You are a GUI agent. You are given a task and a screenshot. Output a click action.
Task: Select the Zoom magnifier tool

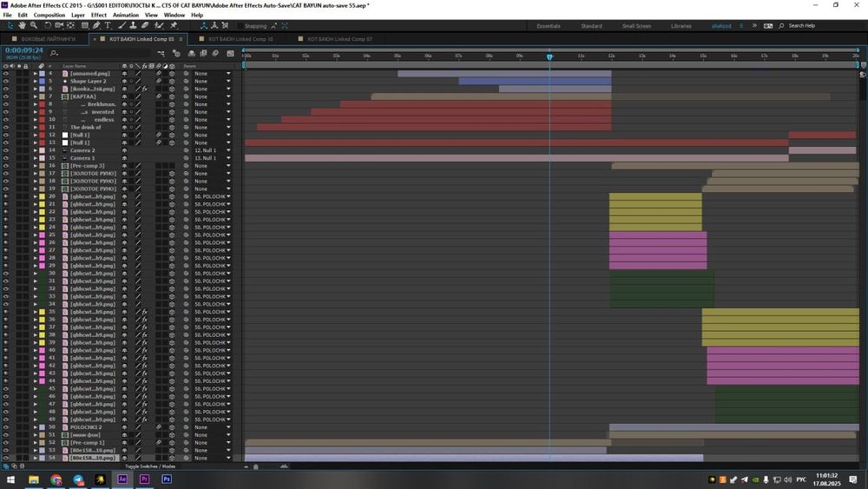pos(34,25)
